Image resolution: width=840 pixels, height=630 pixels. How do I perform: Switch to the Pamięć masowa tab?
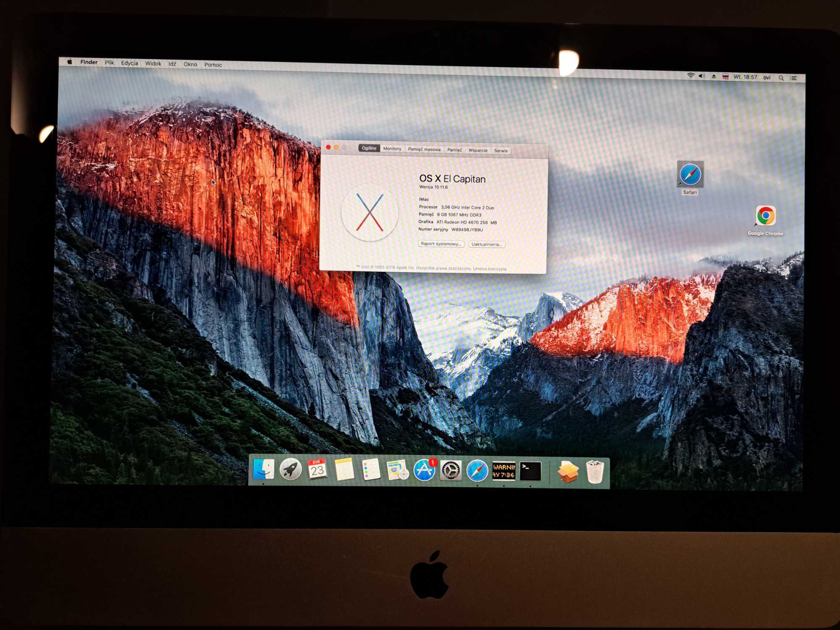(x=424, y=149)
